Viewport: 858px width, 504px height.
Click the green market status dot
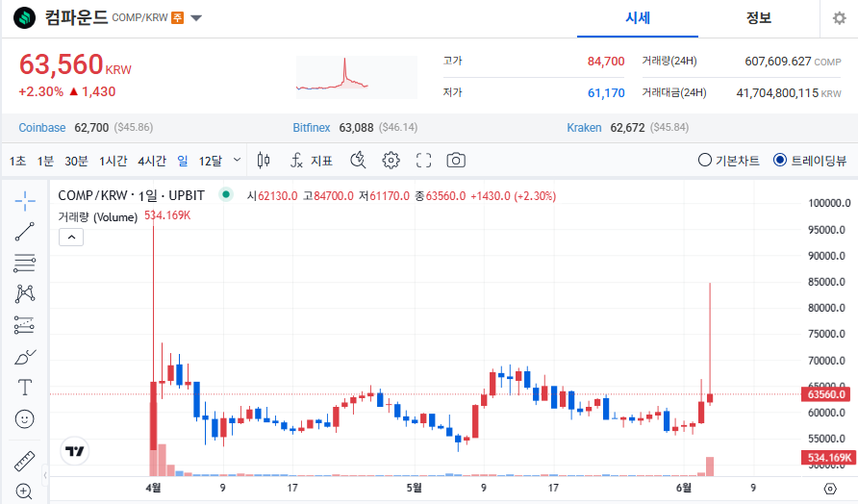pyautogui.click(x=225, y=194)
